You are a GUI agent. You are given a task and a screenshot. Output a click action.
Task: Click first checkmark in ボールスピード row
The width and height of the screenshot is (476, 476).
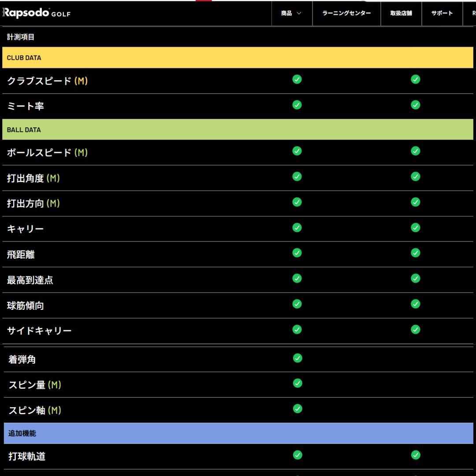point(297,151)
